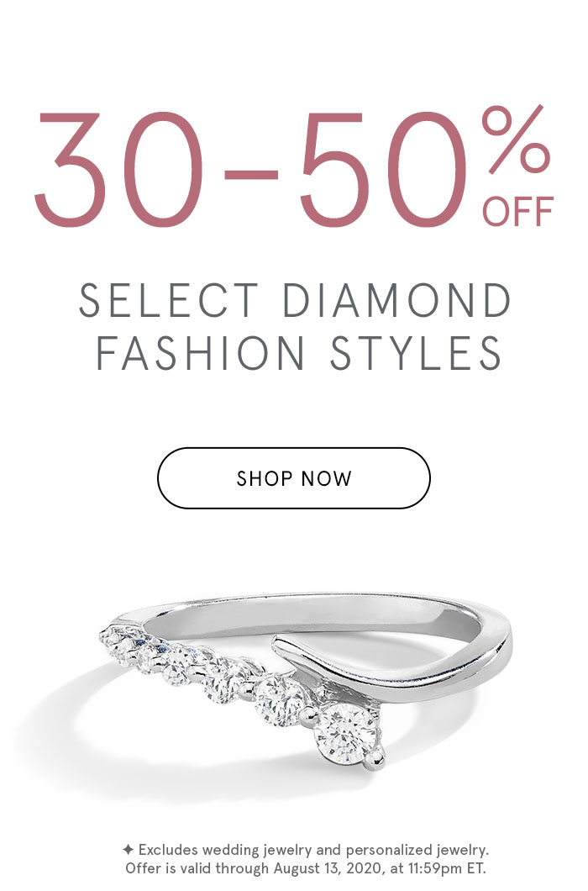Click the word DIAMOND in the subtitle
The height and width of the screenshot is (891, 588).
[396, 301]
